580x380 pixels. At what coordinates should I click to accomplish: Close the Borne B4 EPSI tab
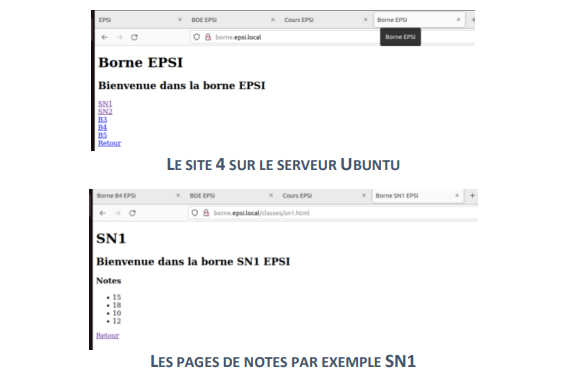click(178, 195)
